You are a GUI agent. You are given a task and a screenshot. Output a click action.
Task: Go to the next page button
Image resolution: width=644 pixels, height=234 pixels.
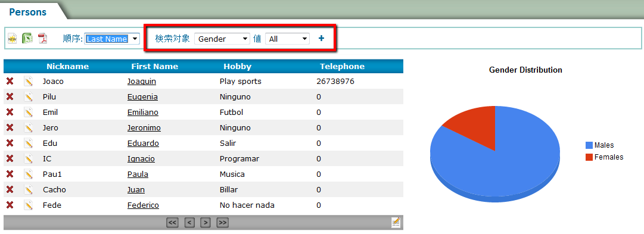(x=206, y=223)
